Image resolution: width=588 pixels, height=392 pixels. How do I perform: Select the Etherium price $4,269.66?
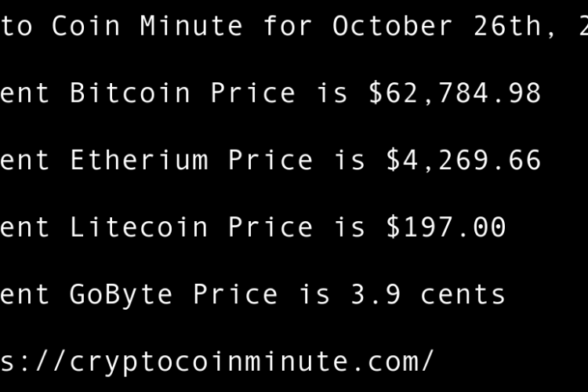pyautogui.click(x=463, y=161)
